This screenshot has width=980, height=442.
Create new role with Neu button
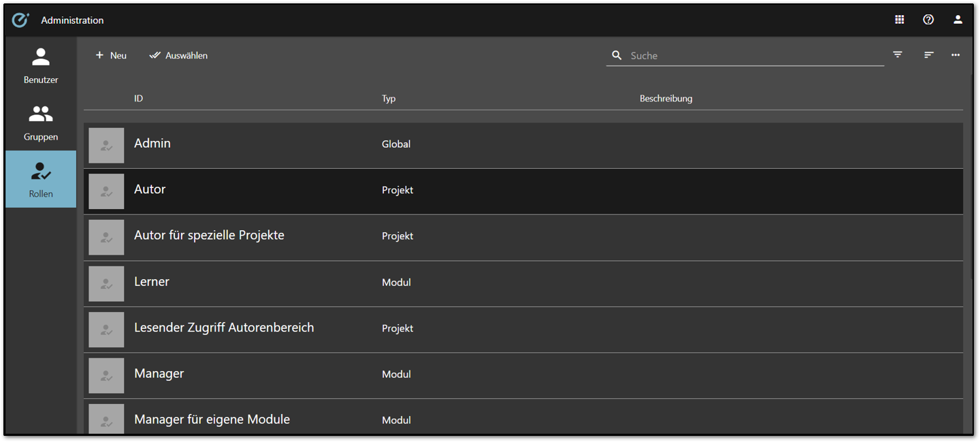point(111,55)
